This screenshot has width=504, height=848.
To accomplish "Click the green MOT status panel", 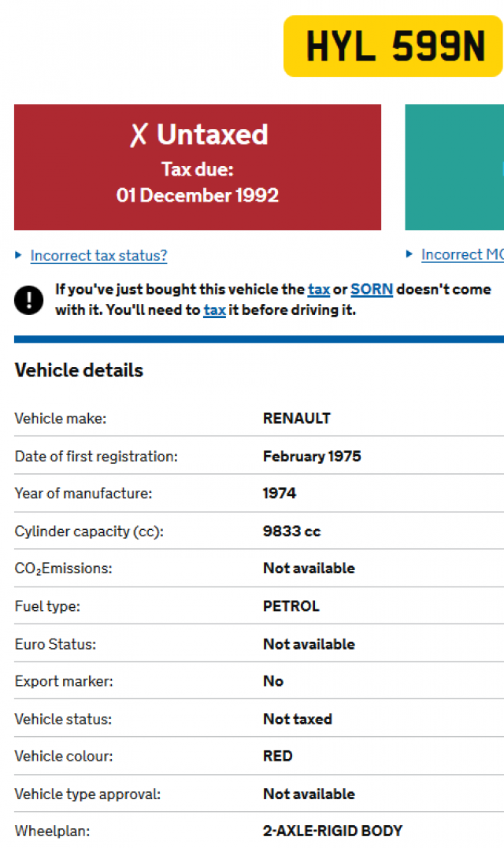I will [454, 167].
